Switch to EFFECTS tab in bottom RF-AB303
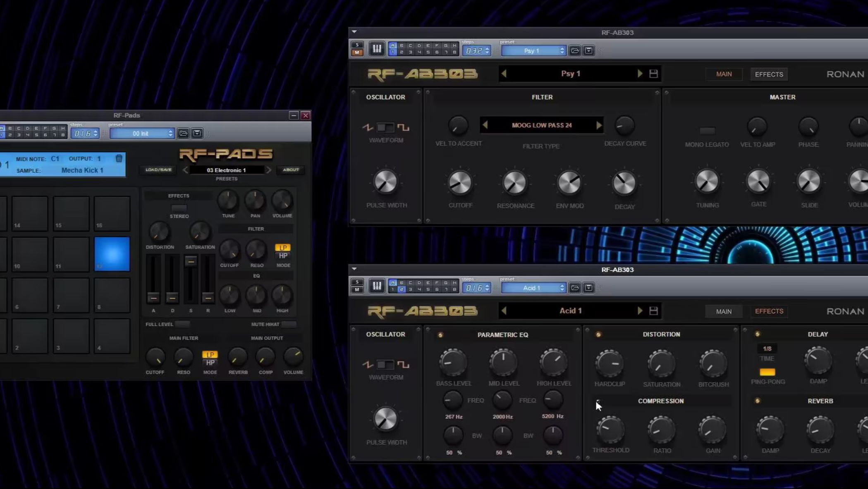868x489 pixels. [x=769, y=311]
